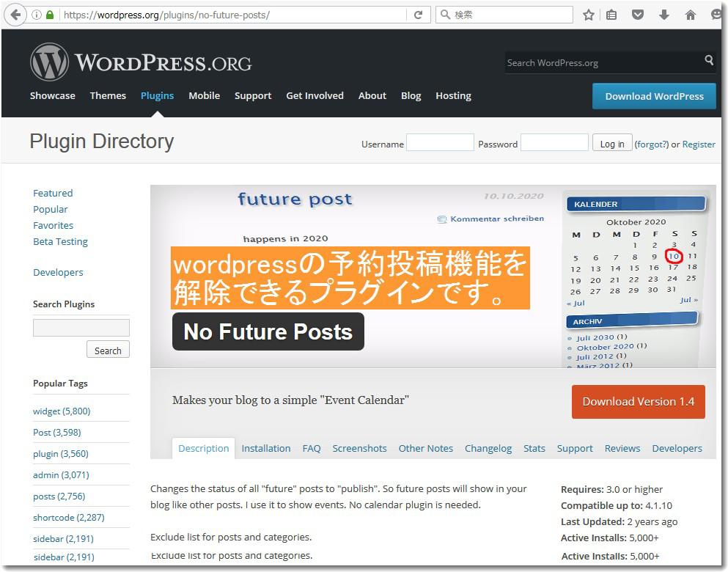Click the Password input field
The image size is (728, 572).
[x=554, y=142]
